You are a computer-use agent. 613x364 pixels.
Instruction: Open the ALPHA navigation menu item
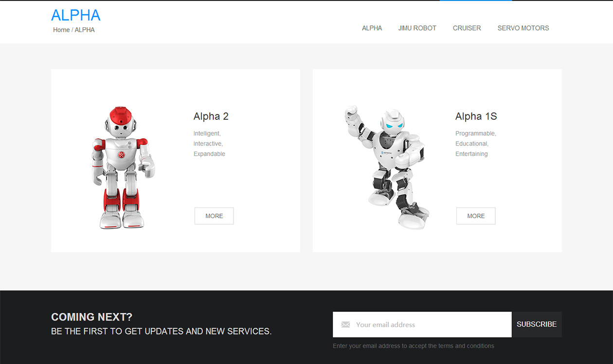point(372,28)
